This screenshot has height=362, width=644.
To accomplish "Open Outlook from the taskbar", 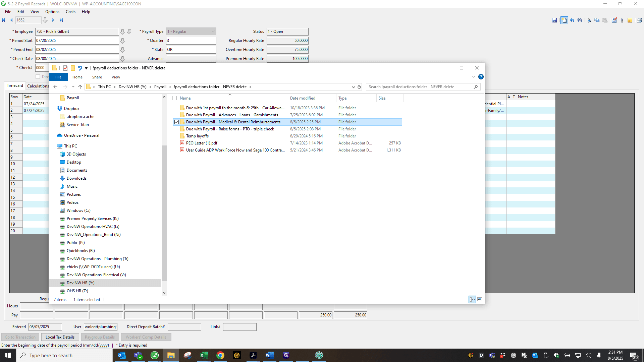I will (x=122, y=355).
